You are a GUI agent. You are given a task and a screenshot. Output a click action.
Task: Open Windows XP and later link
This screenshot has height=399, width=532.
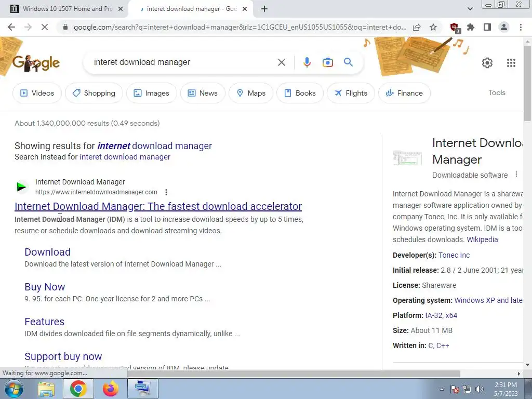(488, 301)
